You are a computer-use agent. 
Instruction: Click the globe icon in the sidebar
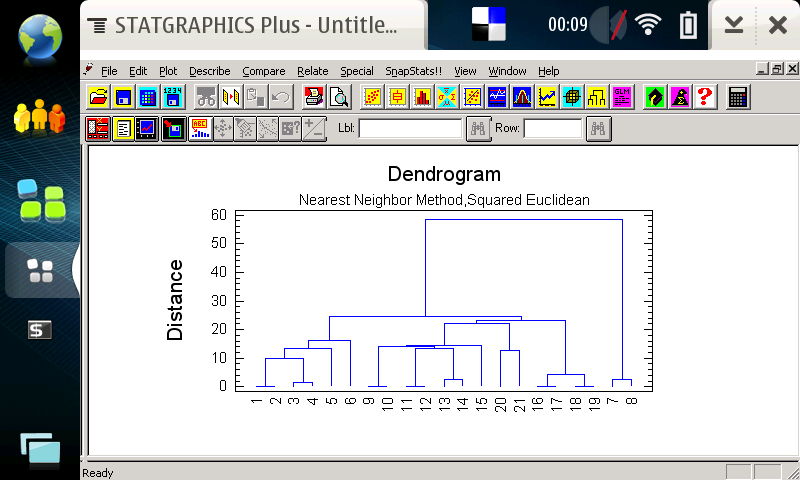click(38, 36)
